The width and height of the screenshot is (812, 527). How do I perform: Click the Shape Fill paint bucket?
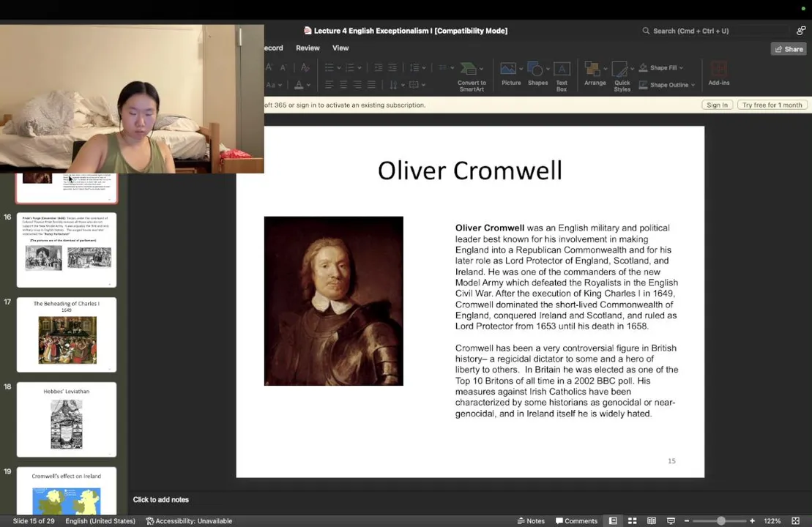(643, 68)
